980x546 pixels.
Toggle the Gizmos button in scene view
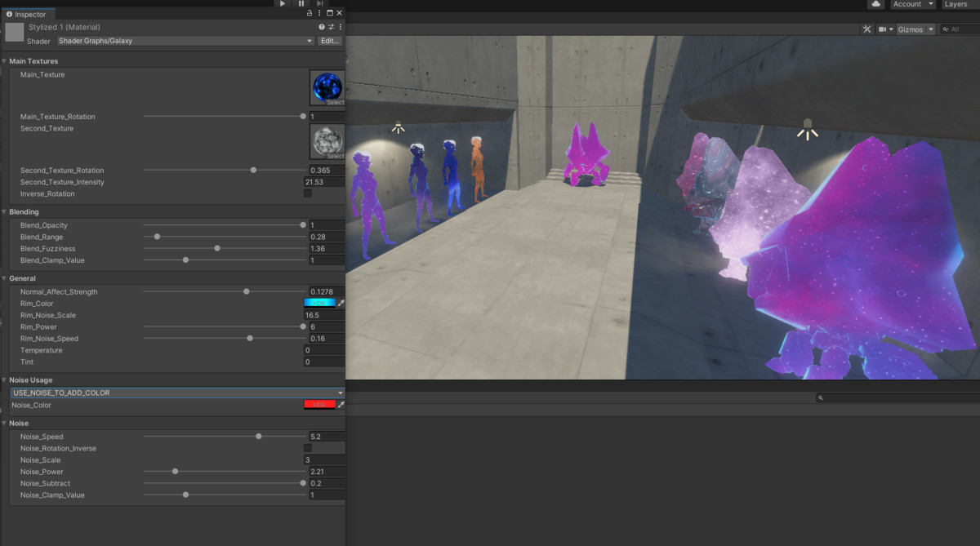[910, 29]
